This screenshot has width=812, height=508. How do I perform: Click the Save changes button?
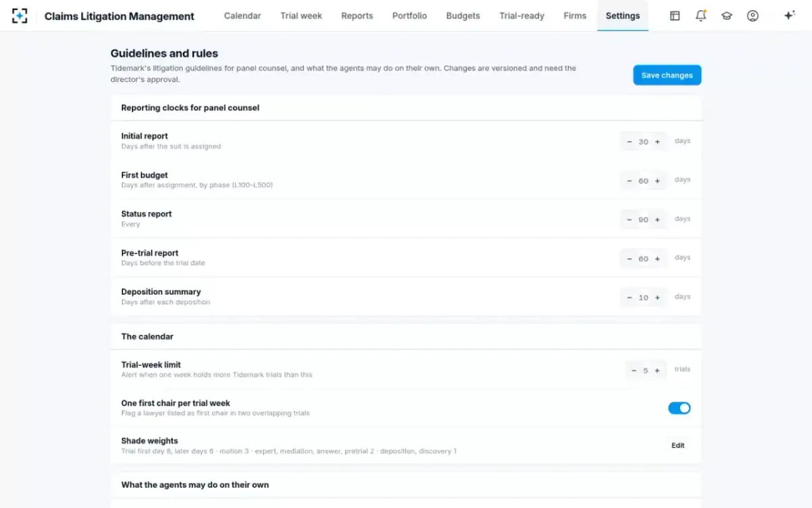pos(667,75)
